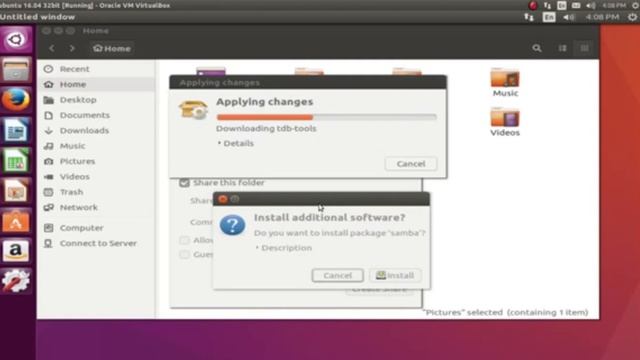Image resolution: width=640 pixels, height=360 pixels.
Task: Select Home in the sidebar
Action: click(x=96, y=84)
